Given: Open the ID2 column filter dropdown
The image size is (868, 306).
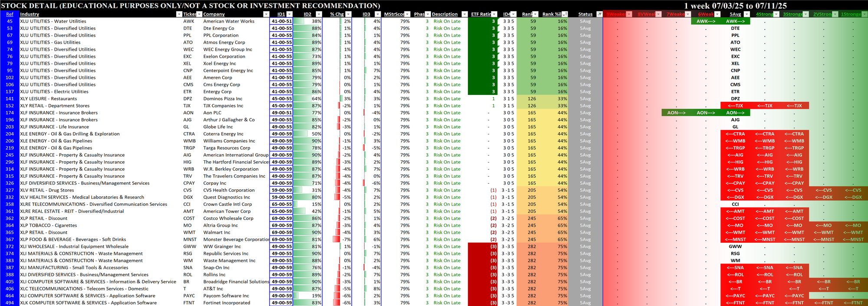Looking at the screenshot, I should 319,14.
